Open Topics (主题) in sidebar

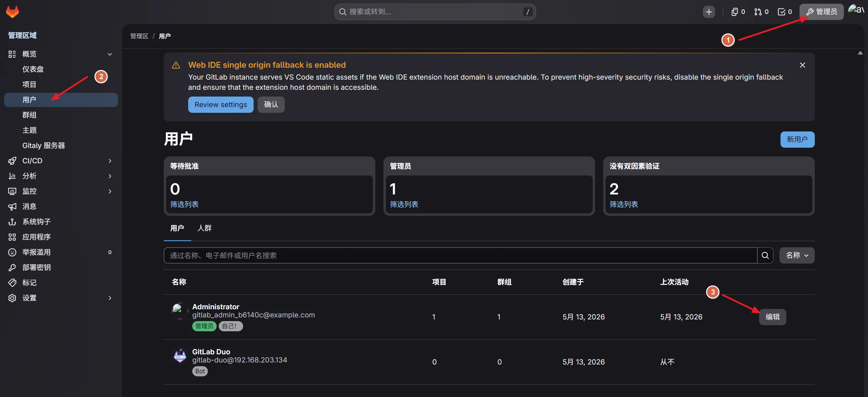click(61, 130)
